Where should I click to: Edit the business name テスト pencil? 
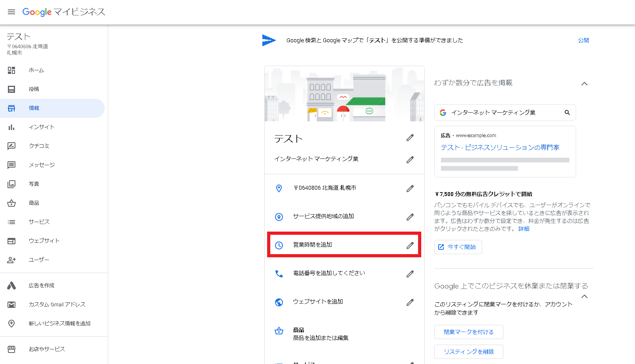[x=410, y=138]
